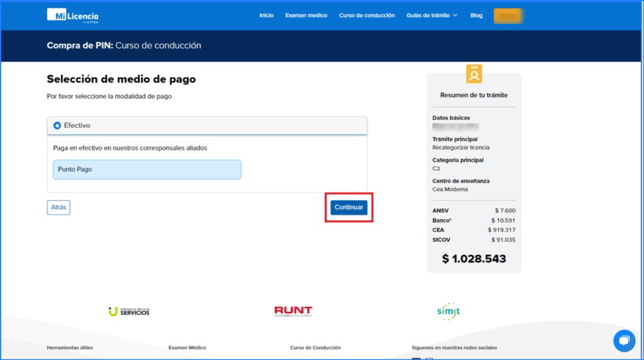Click the SICOV value $ 91.035

coord(503,240)
